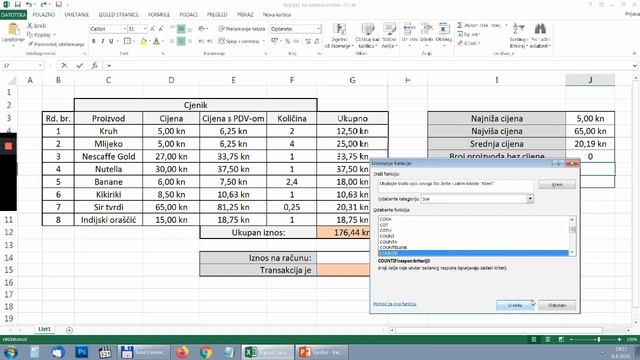This screenshot has width=640, height=360.
Task: Click the Increase Font Size icon
Action: (152, 29)
